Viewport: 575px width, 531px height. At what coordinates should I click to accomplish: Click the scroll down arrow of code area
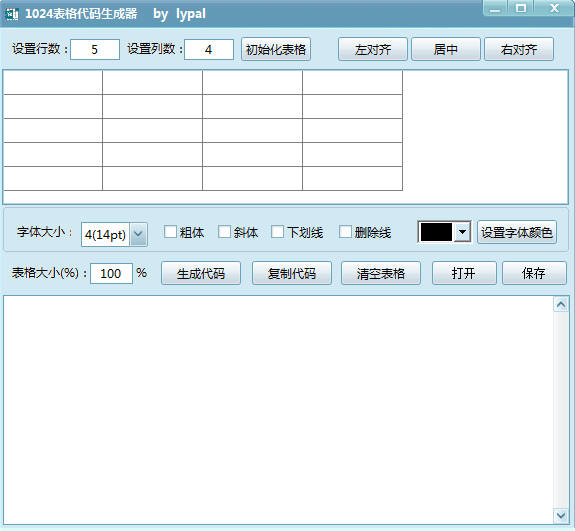click(x=561, y=516)
